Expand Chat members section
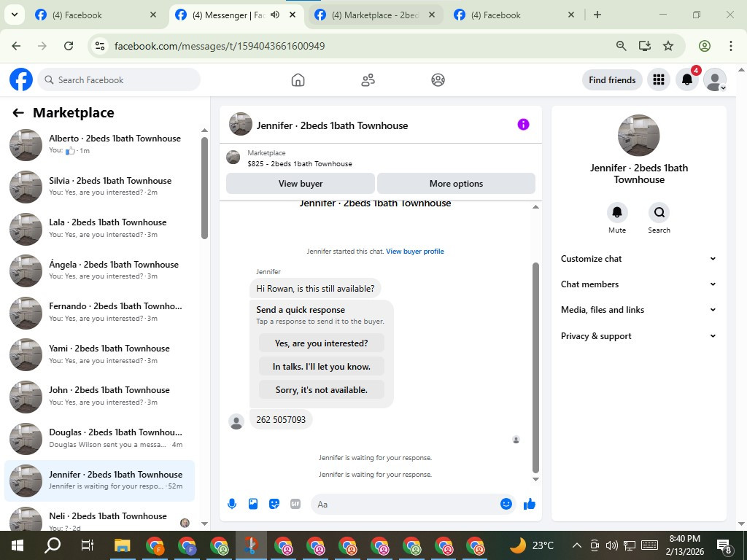Viewport: 747px width, 560px height. pos(638,284)
